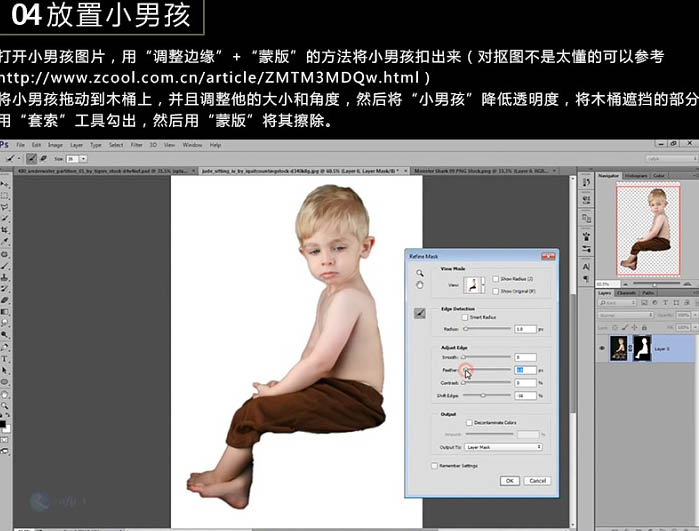Open the Filter menu

136,145
